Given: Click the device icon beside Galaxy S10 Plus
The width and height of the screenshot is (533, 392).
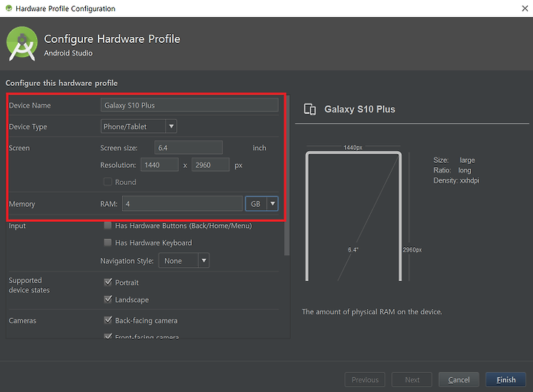Looking at the screenshot, I should coord(309,109).
